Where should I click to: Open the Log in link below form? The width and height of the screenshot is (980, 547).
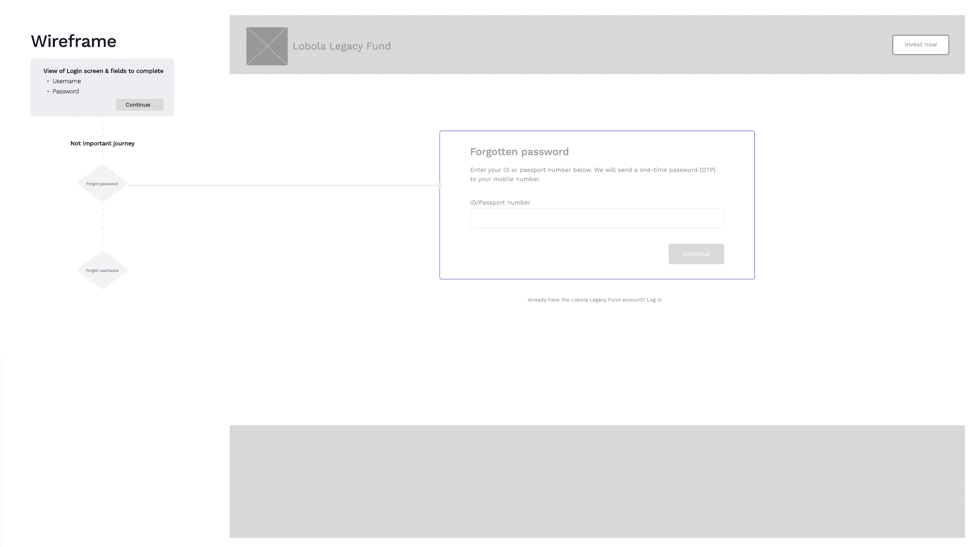coord(654,299)
